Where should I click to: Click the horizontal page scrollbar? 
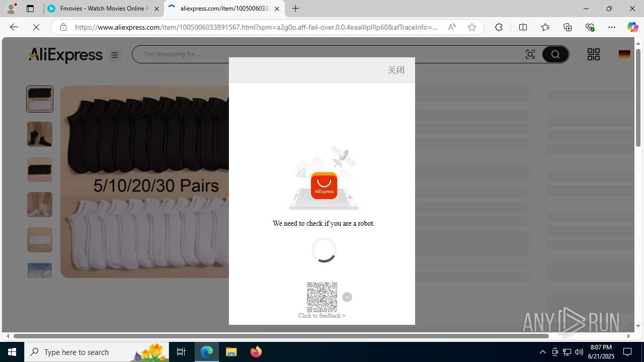281,336
